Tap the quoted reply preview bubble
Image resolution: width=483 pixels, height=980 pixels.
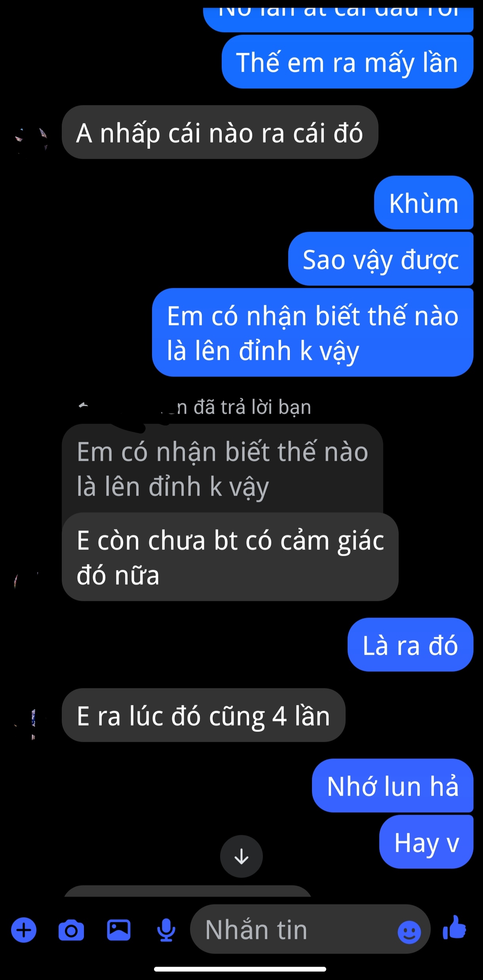coord(222,469)
